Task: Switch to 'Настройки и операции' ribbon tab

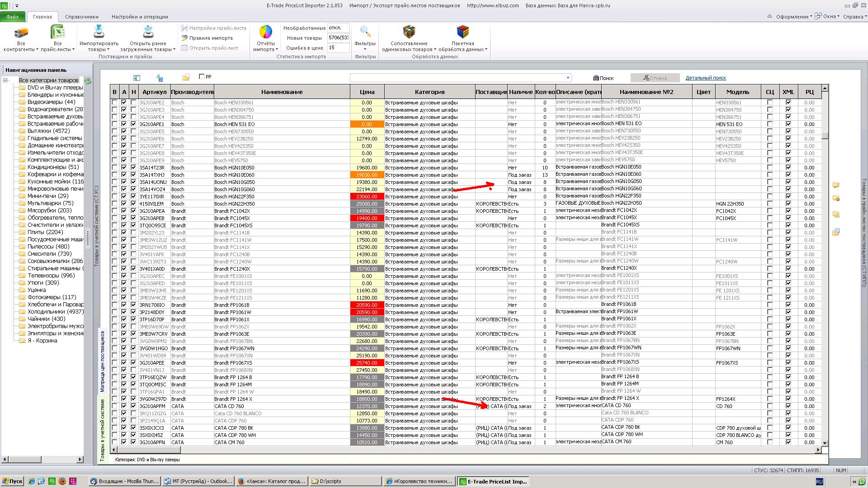Action: coord(140,17)
